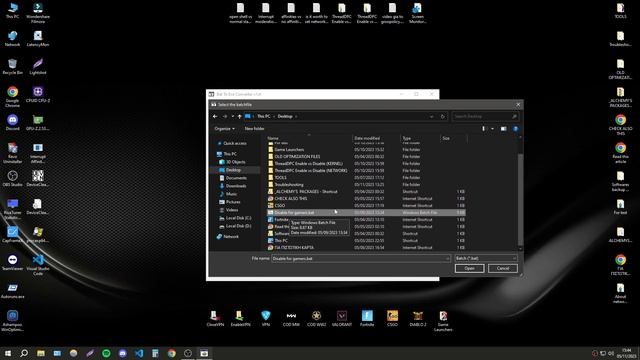The width and height of the screenshot is (640, 360).
Task: Sort files by Date modified column
Action: coord(376,138)
